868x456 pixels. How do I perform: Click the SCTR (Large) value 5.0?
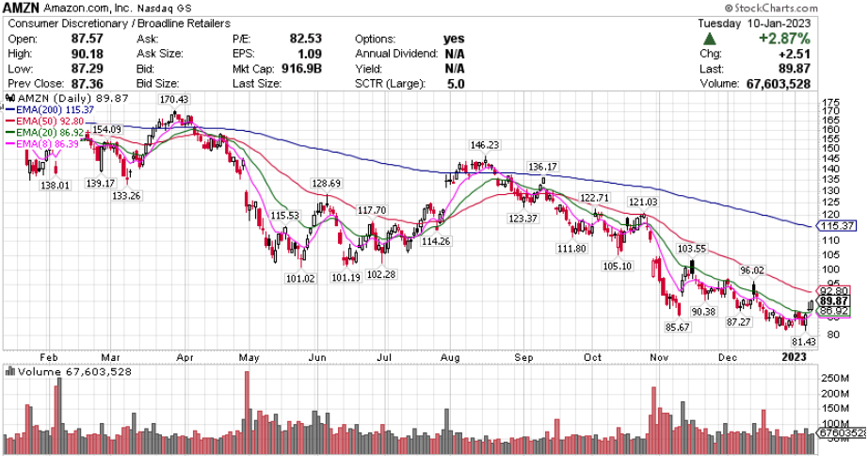click(x=456, y=84)
